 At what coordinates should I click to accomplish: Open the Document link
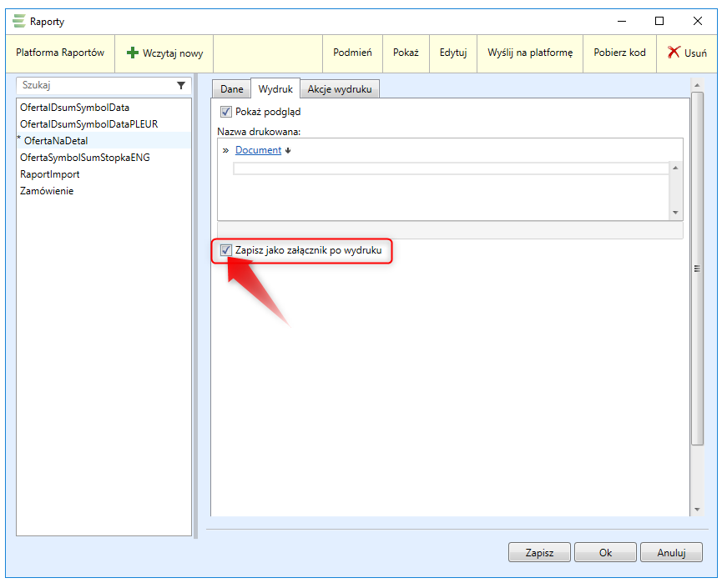pyautogui.click(x=258, y=150)
